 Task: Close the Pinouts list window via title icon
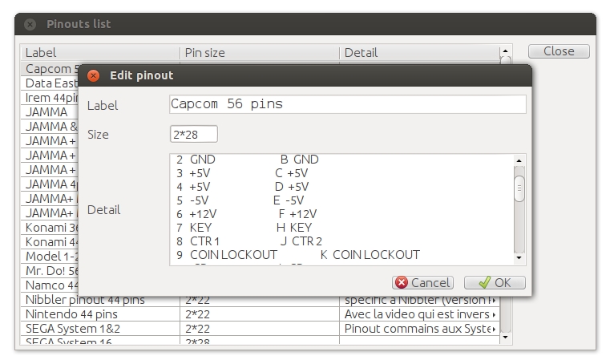point(30,24)
